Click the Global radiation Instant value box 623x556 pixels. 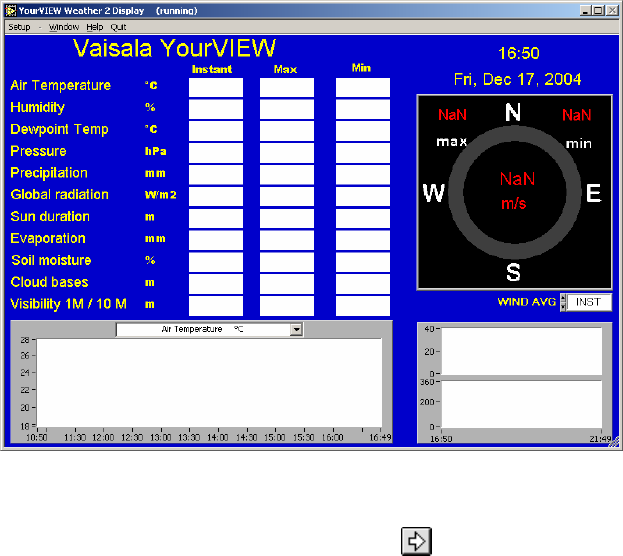(x=216, y=197)
